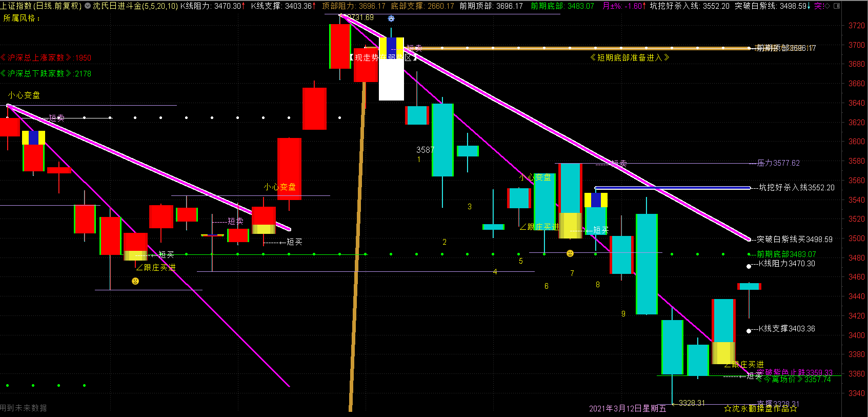Click chart label K线阻力3470.30
This screenshot has height=417, width=868.
787,264
